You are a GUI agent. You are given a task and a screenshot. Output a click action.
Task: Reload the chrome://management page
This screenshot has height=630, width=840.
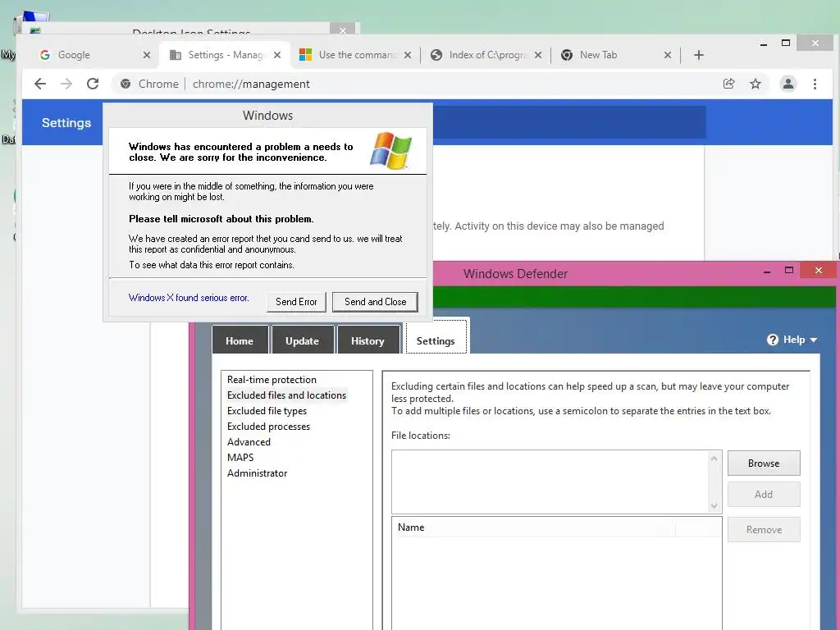[x=93, y=84]
